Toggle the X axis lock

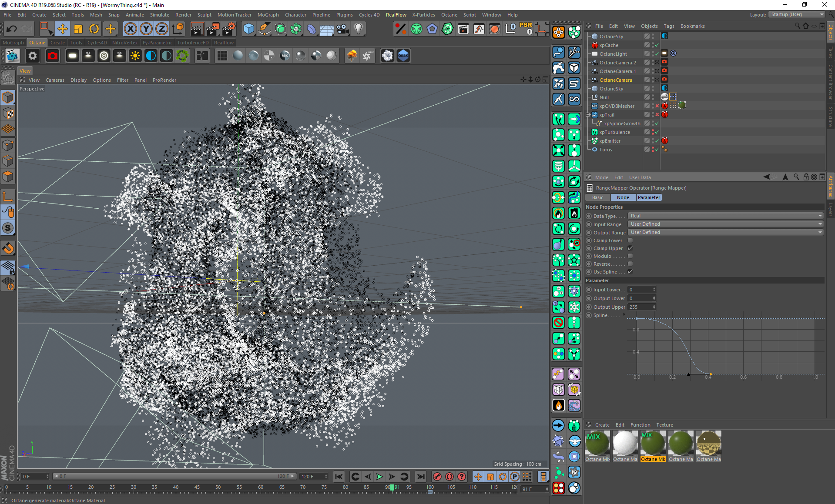[130, 29]
